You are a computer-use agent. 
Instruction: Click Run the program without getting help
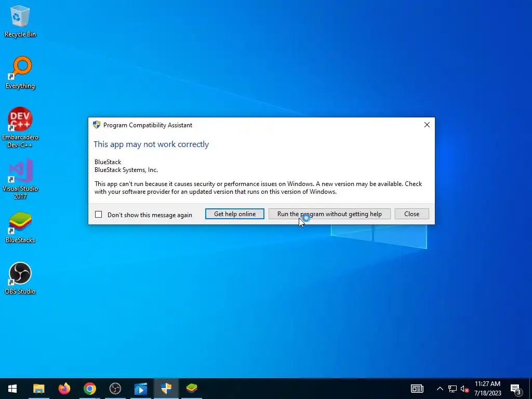coord(329,214)
